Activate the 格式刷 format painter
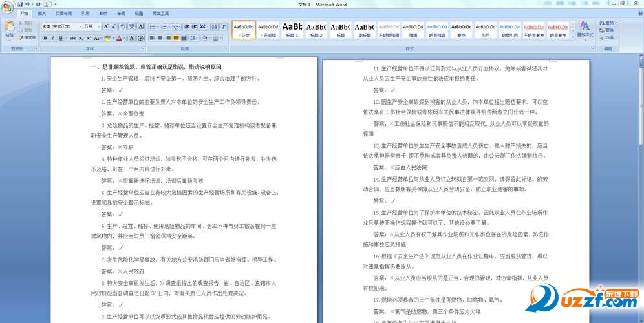Image resolution: width=644 pixels, height=323 pixels. pyautogui.click(x=27, y=37)
